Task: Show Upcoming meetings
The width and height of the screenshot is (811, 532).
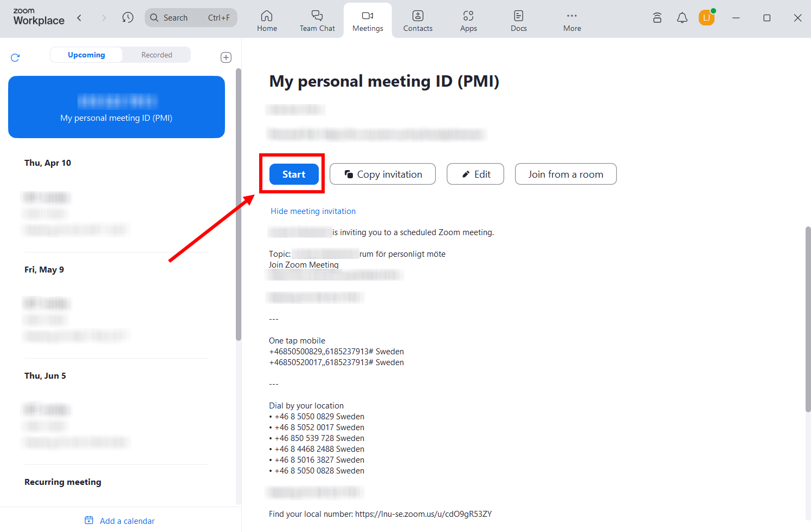Action: [86, 55]
